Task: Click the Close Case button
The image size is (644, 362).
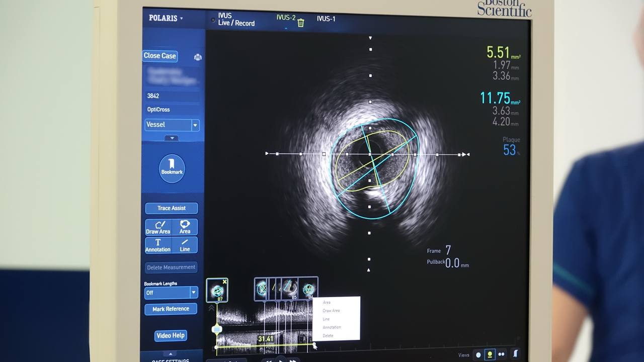Action: pos(160,56)
